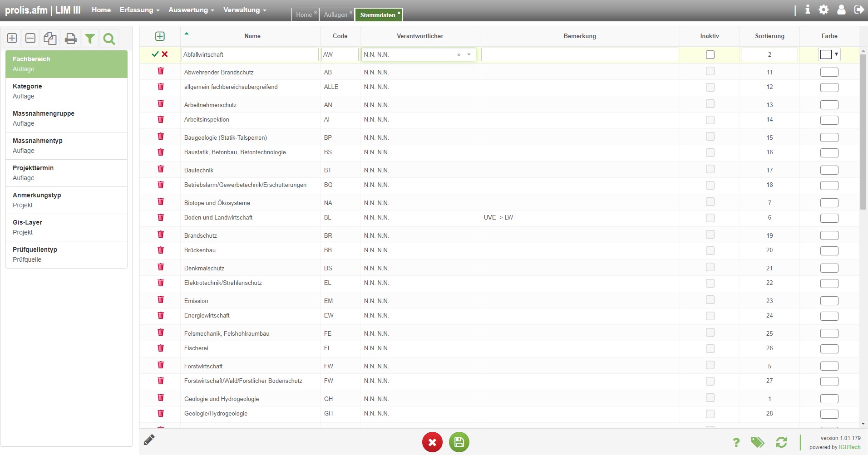
Task: Click the print icon in left toolbar
Action: point(70,39)
